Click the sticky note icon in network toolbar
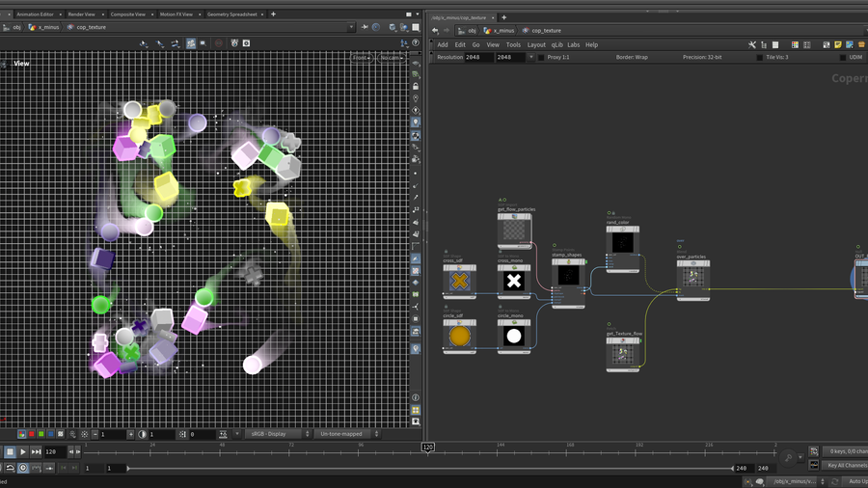Viewport: 868px width, 488px height. [x=839, y=44]
